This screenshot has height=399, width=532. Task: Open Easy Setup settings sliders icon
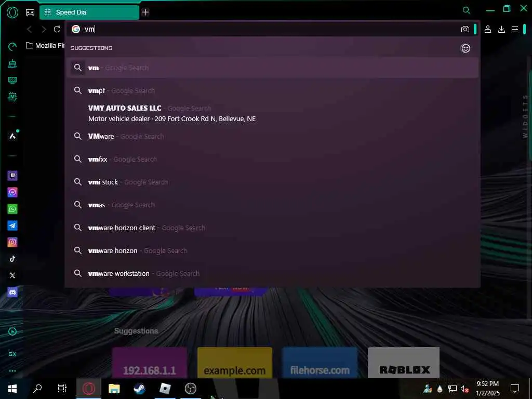[x=515, y=29]
